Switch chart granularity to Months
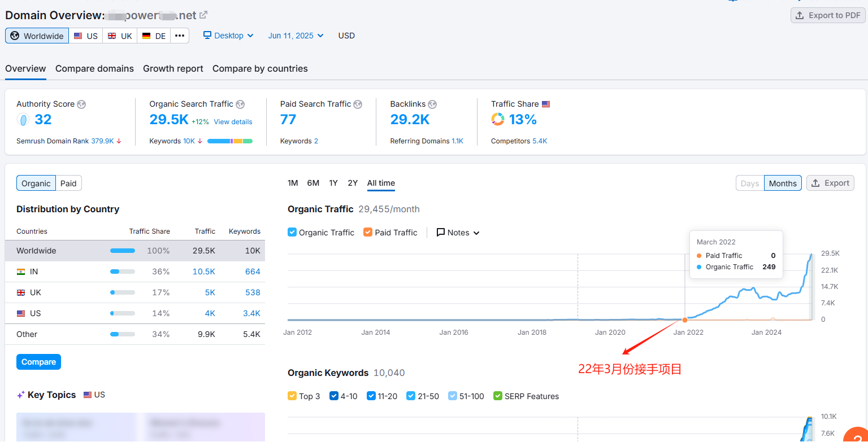Screen dimensions: 868x442 tap(783, 183)
